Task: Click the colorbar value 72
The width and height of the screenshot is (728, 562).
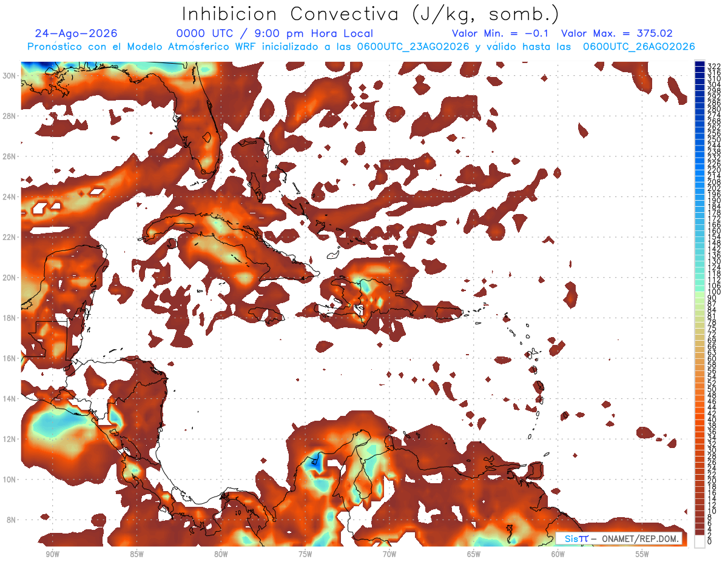Action: (712, 334)
